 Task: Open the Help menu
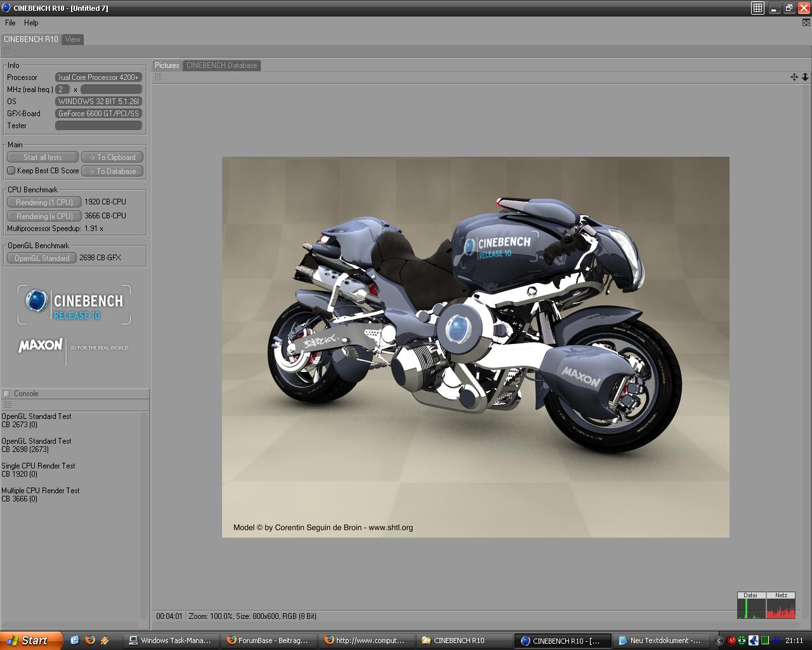pos(31,22)
